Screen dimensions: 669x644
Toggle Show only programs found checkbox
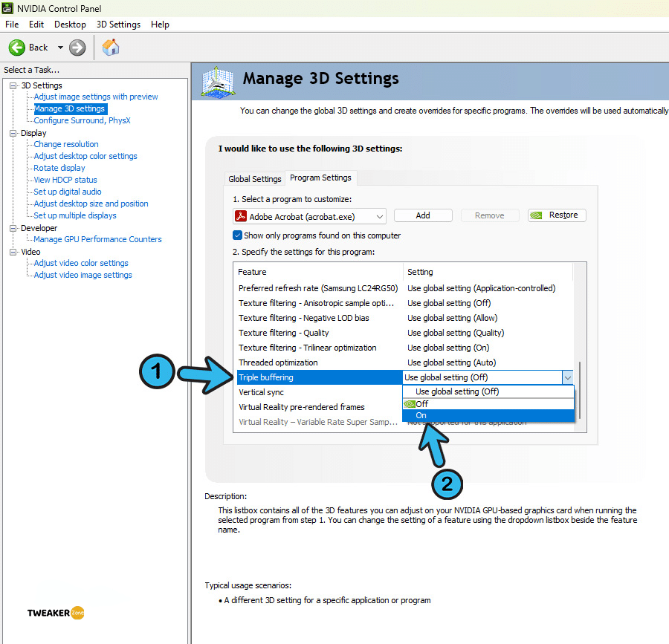pos(238,235)
